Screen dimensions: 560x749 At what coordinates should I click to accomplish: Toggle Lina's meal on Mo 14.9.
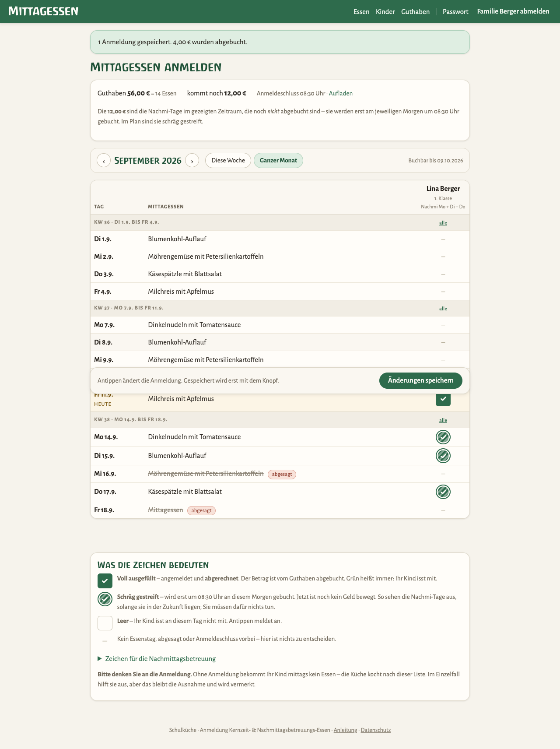pyautogui.click(x=443, y=437)
